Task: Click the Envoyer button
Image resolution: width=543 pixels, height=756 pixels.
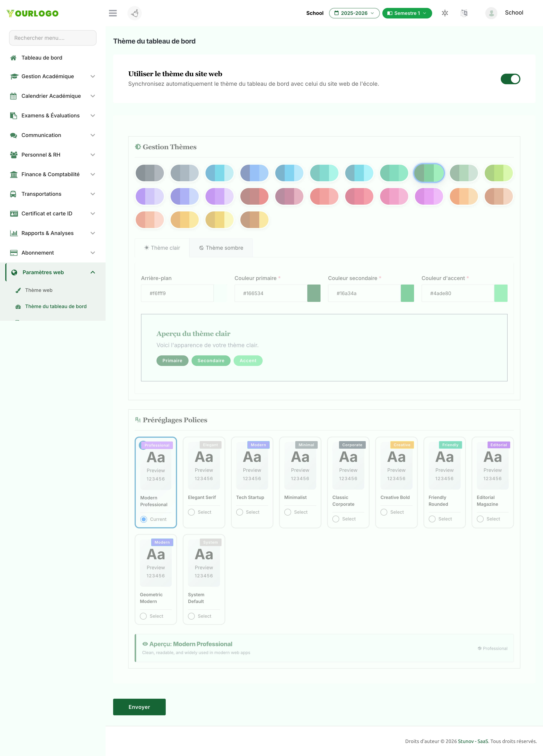Action: (x=139, y=707)
